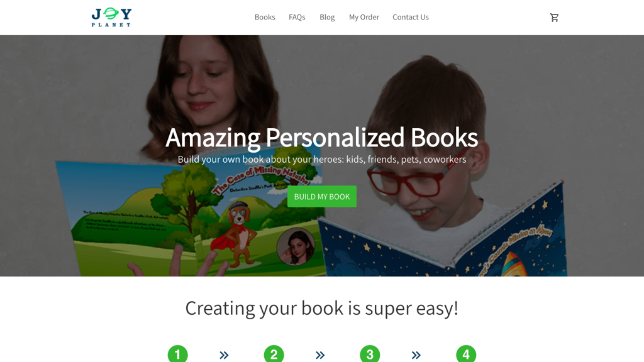Open the shopping cart icon
The height and width of the screenshot is (362, 644).
554,17
